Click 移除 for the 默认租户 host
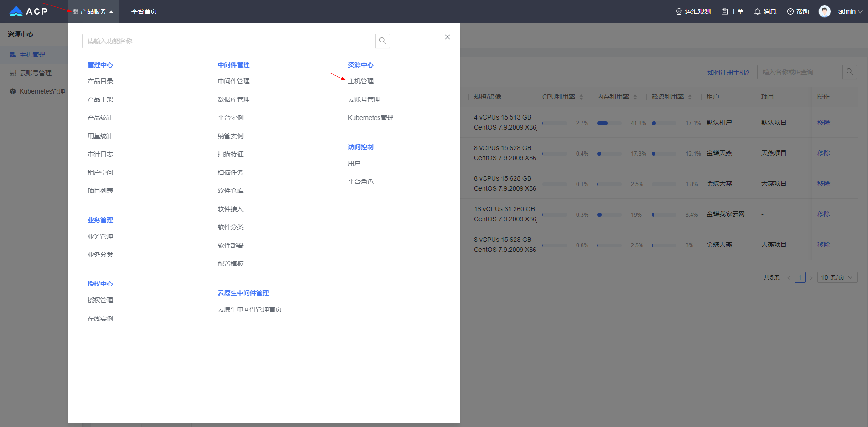This screenshot has width=868, height=427. tap(824, 122)
